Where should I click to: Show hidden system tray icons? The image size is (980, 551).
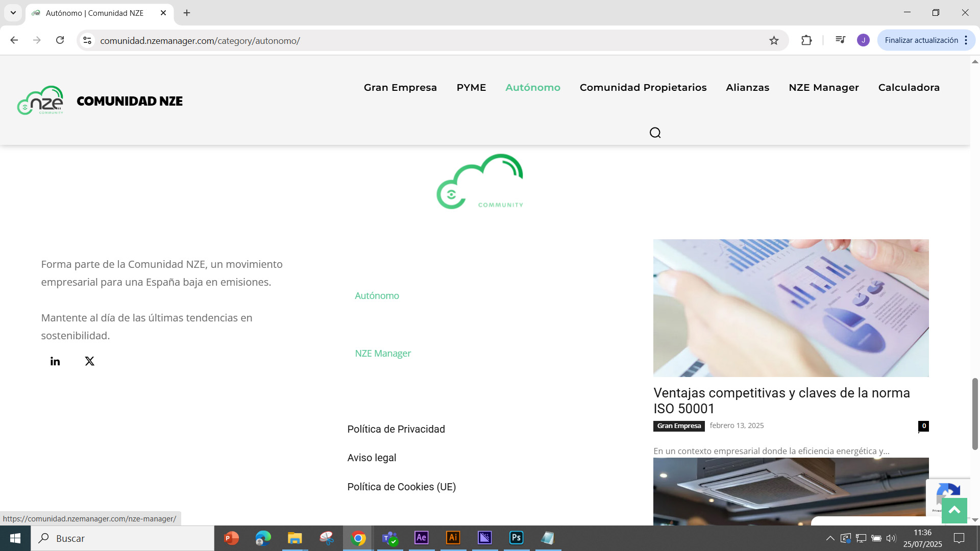[x=830, y=538]
